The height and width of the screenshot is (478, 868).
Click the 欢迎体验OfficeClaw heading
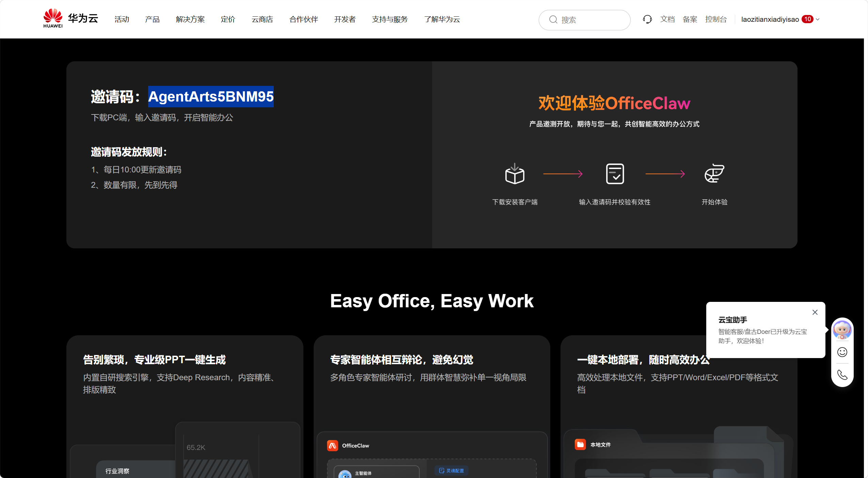coord(614,103)
